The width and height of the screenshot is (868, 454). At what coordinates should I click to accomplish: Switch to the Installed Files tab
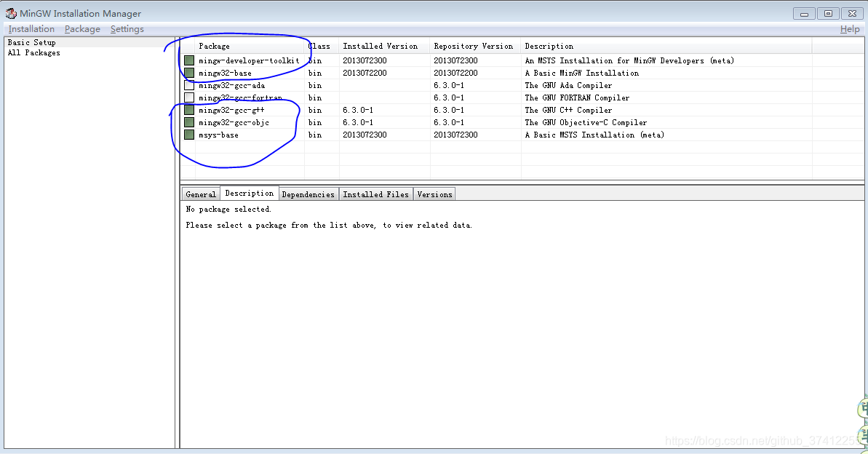click(x=376, y=194)
